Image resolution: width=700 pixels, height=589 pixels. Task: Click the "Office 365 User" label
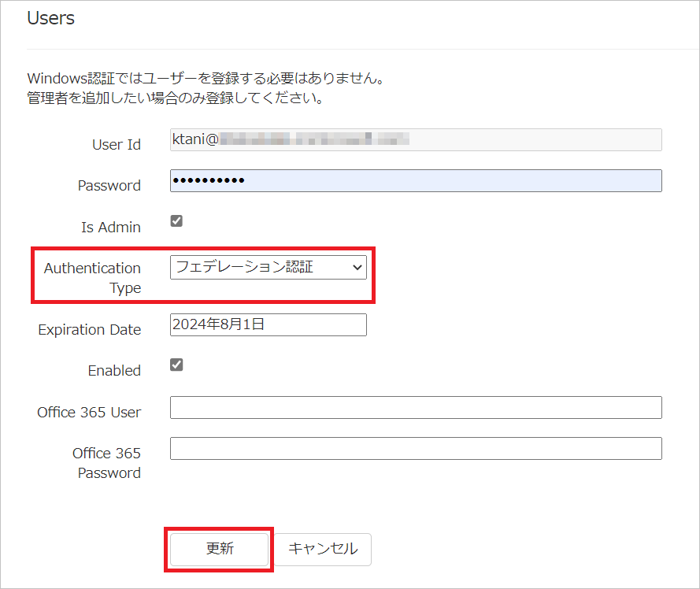89,413
